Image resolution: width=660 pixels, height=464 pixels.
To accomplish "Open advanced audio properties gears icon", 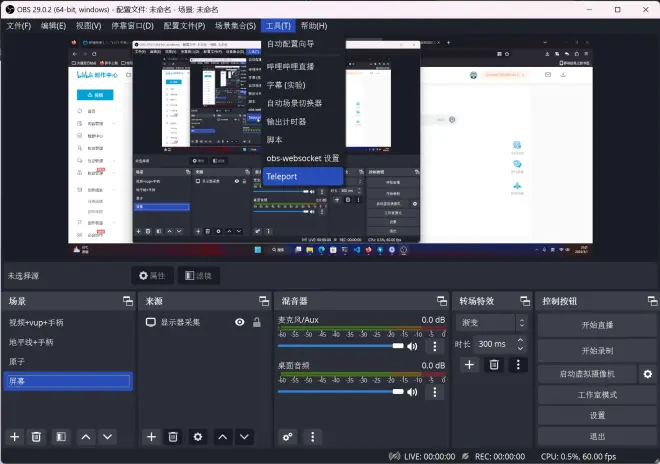I will click(x=288, y=437).
